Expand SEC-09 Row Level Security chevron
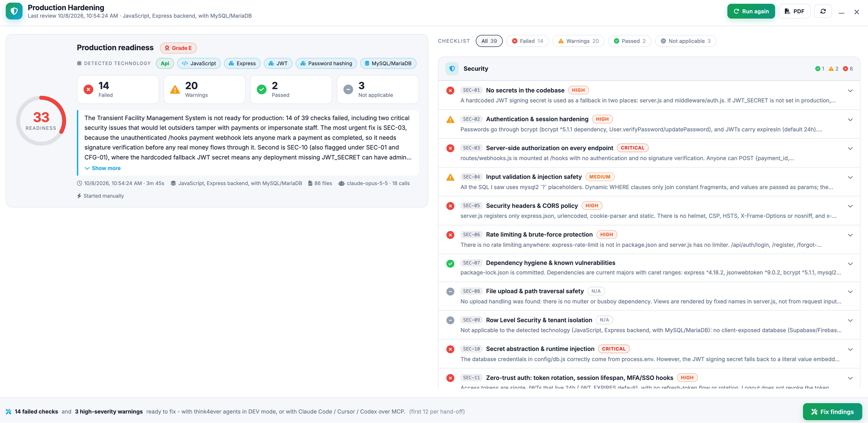 pos(850,320)
